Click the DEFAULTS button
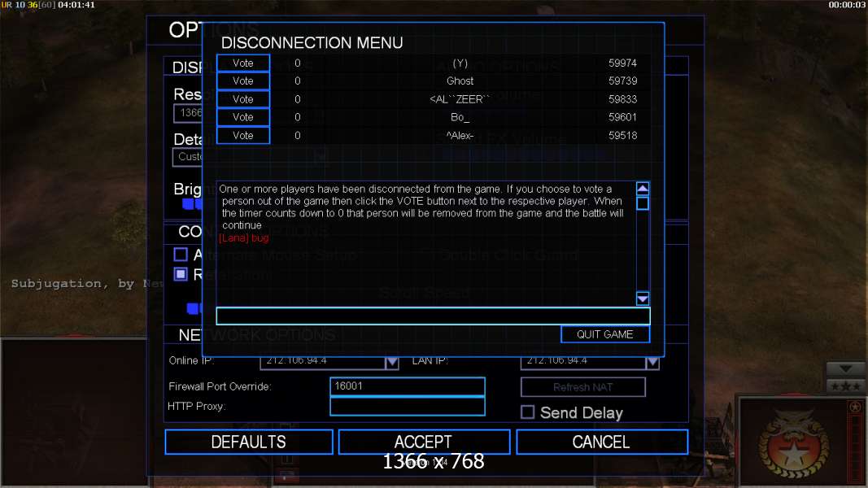 (x=249, y=442)
